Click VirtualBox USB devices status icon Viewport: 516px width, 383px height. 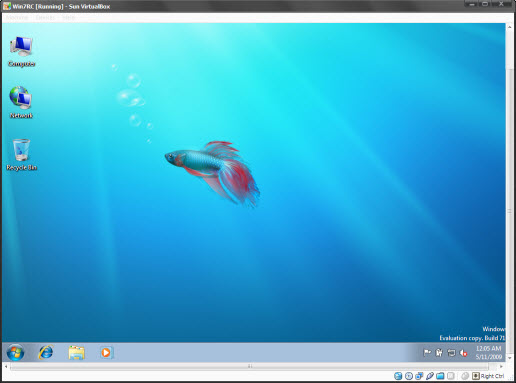point(430,376)
